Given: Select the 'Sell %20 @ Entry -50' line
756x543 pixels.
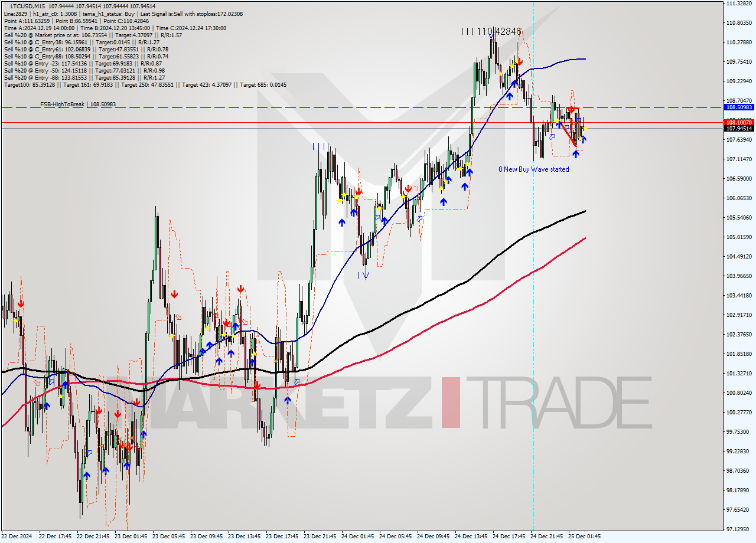Looking at the screenshot, I should click(84, 70).
